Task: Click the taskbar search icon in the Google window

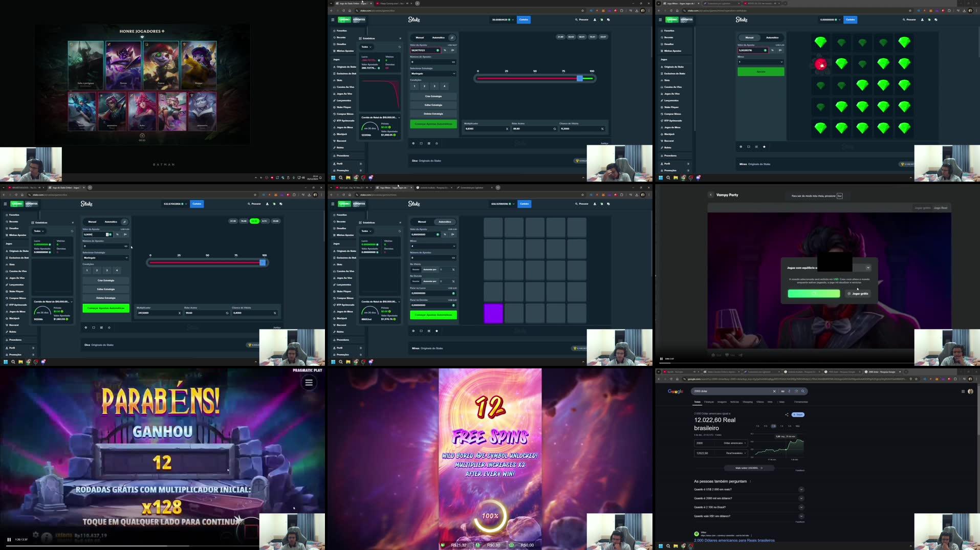Action: click(x=668, y=546)
